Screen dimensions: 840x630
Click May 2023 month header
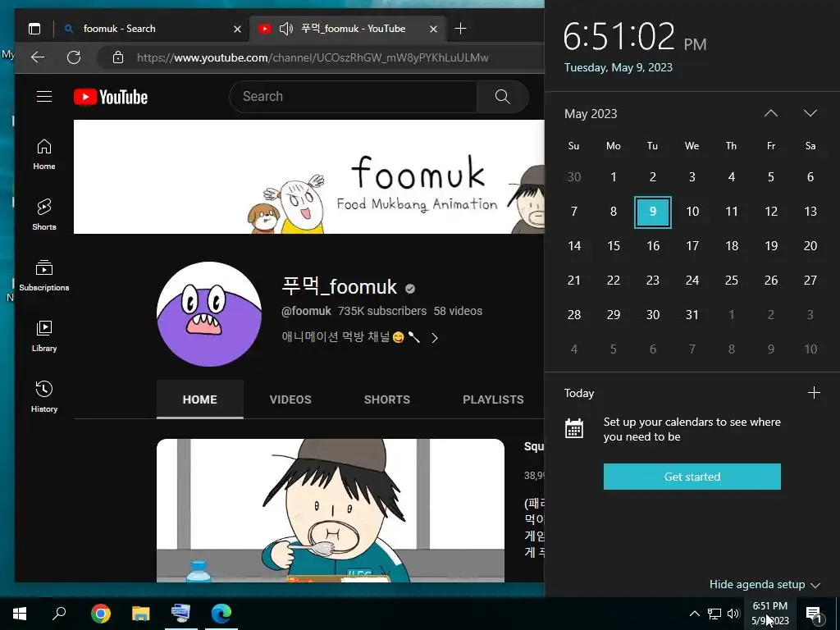click(591, 113)
